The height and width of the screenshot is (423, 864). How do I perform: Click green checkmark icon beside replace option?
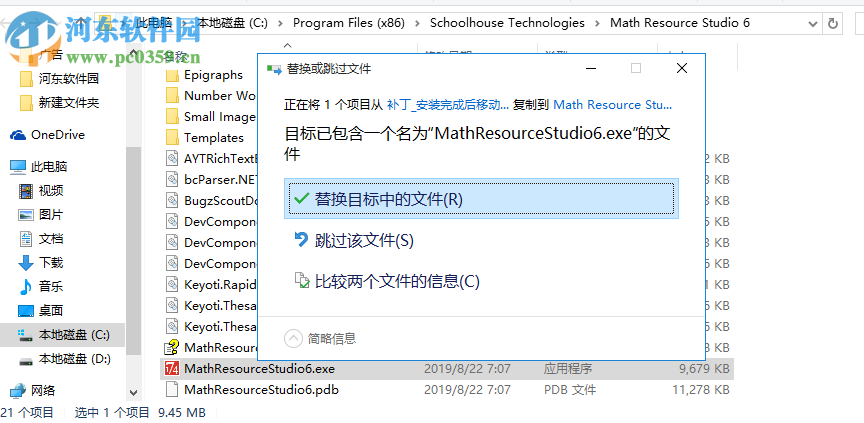(301, 199)
